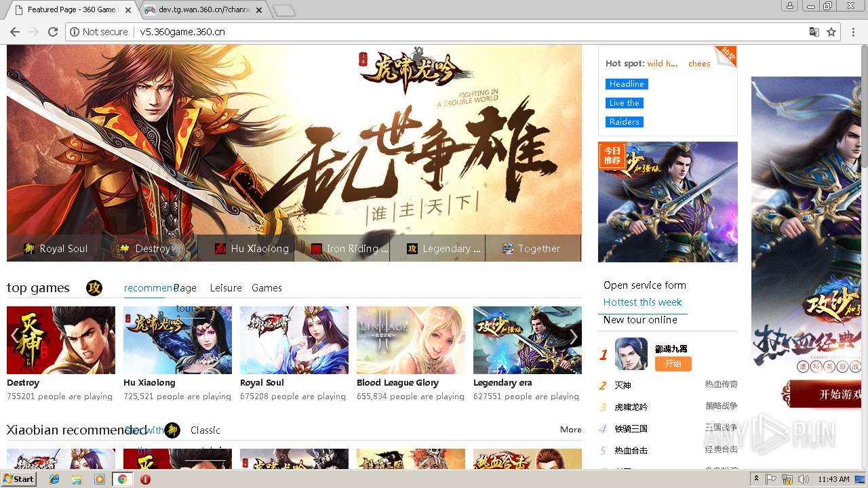This screenshot has width=868, height=488.
Task: Select Iron Riding in banner strip
Action: [x=342, y=249]
